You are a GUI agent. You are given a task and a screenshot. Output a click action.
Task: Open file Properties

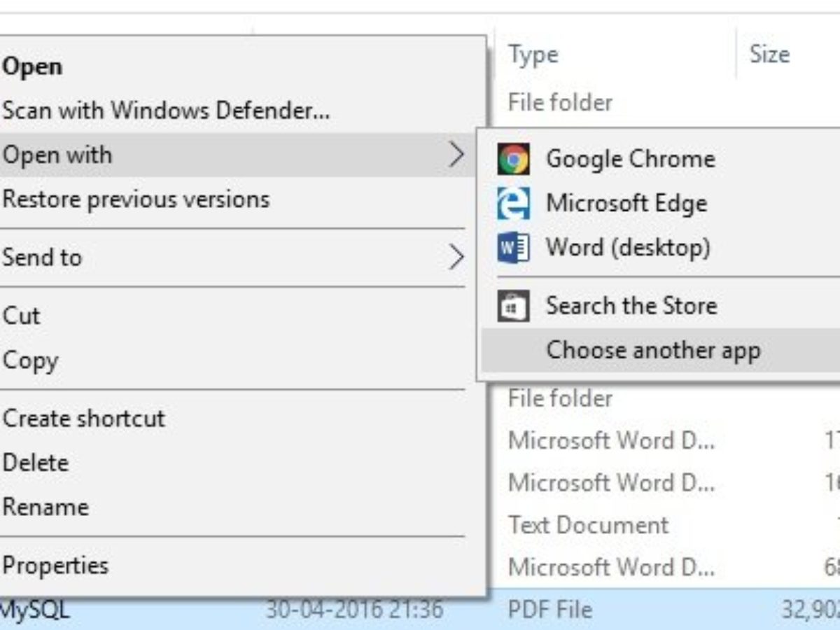pos(55,565)
